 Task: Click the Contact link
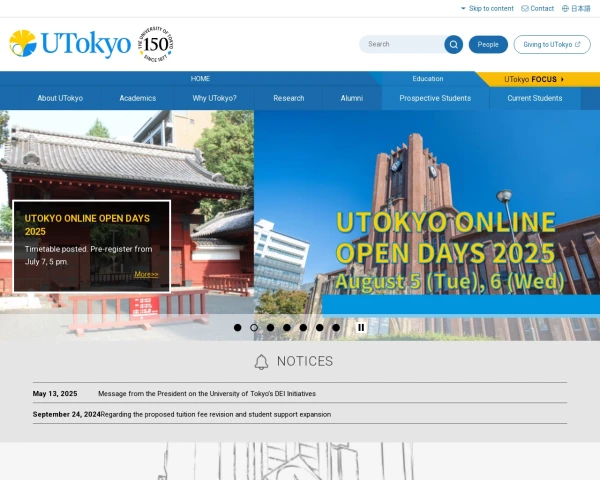[542, 8]
